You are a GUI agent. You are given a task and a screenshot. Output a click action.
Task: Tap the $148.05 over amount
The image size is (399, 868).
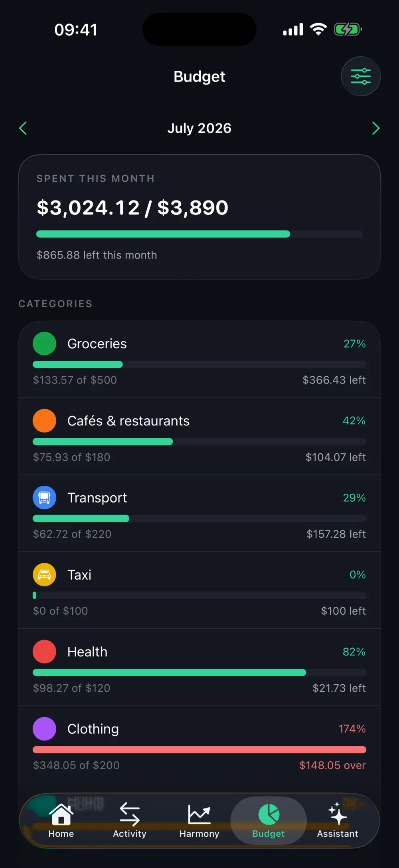pos(332,765)
